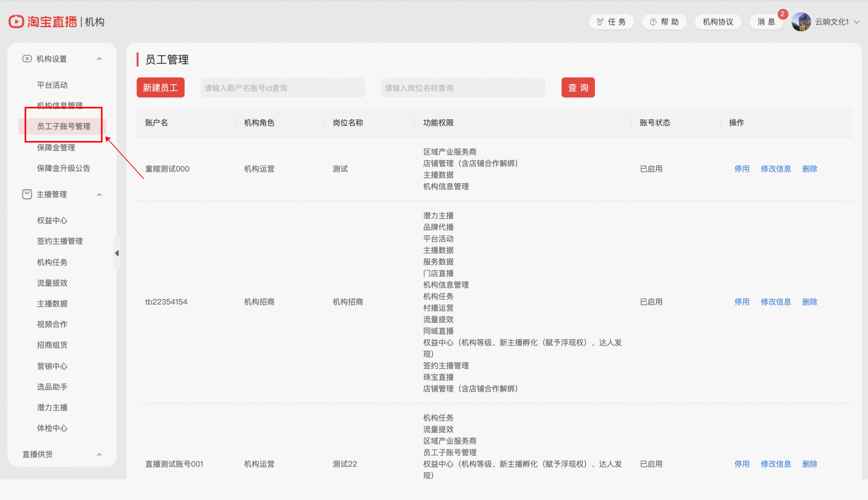Click the 员工管理 page title
868x500 pixels.
coord(167,60)
